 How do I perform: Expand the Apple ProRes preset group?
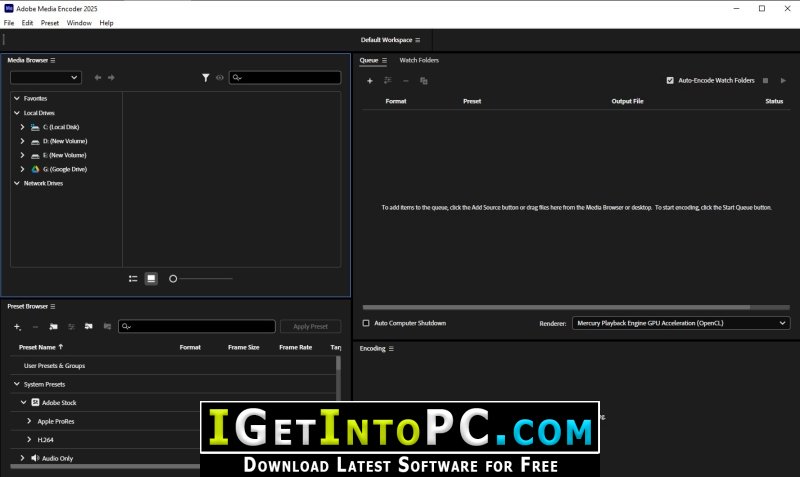(x=29, y=421)
